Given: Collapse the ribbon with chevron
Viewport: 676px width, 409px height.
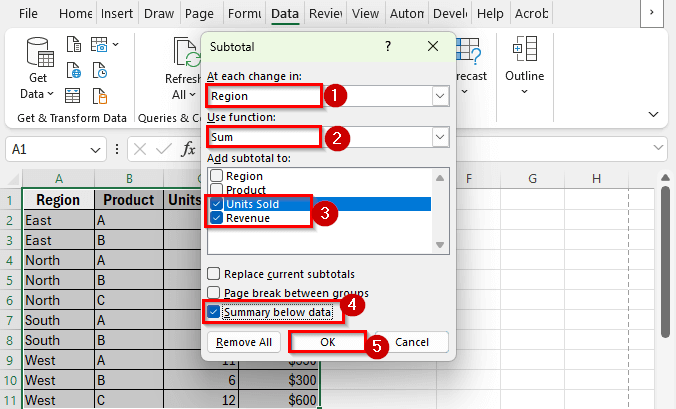Looking at the screenshot, I should coord(654,114).
